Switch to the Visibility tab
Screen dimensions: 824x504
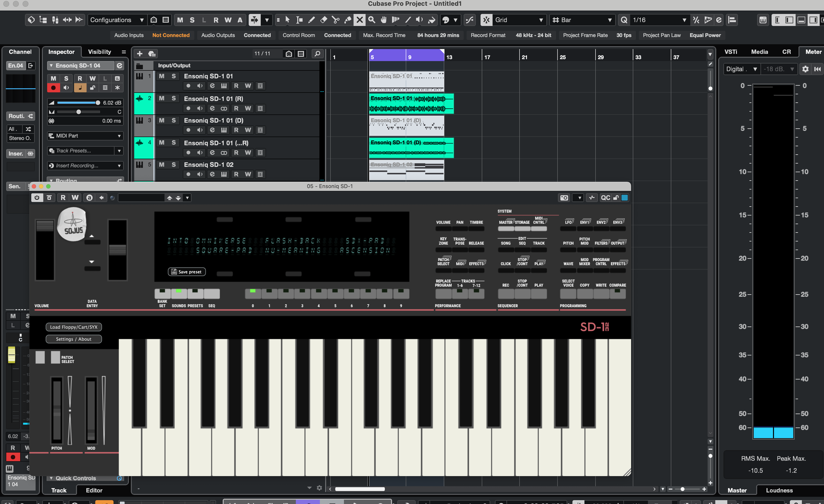click(x=99, y=52)
